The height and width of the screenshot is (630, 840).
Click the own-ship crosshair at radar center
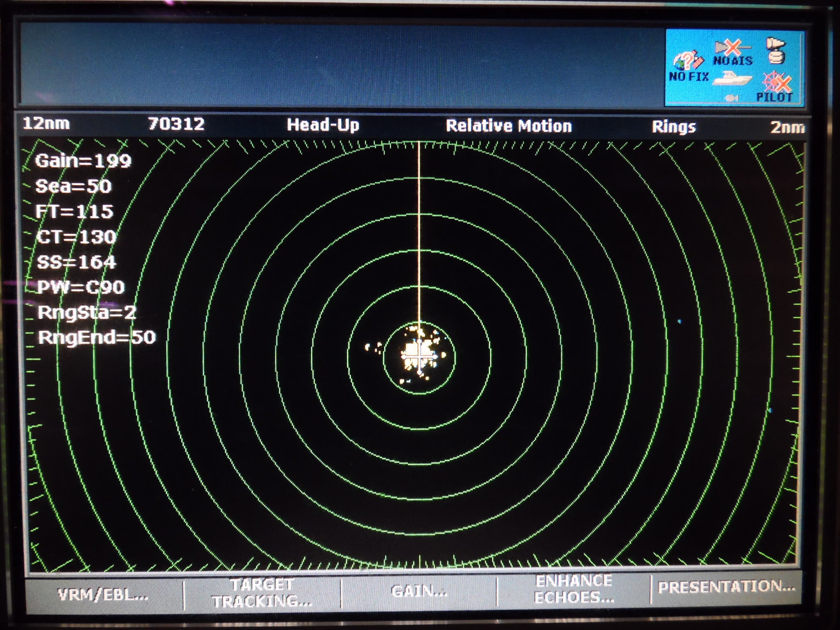click(419, 357)
